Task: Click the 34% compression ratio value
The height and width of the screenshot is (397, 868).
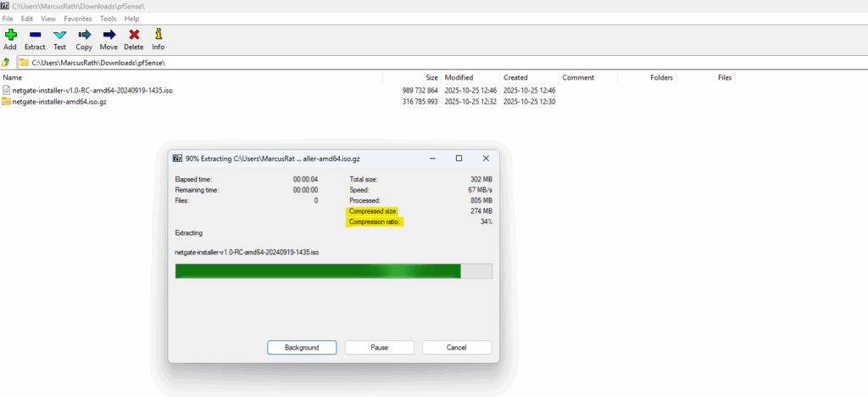Action: tap(486, 222)
